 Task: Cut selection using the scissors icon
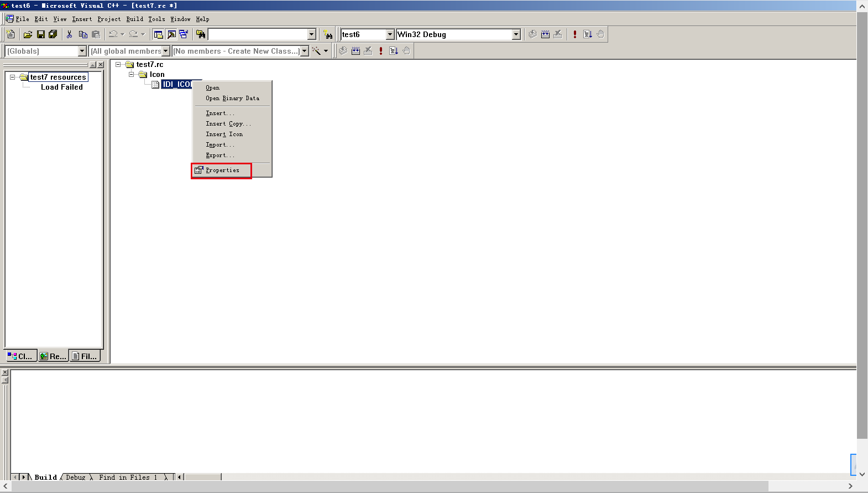[70, 34]
